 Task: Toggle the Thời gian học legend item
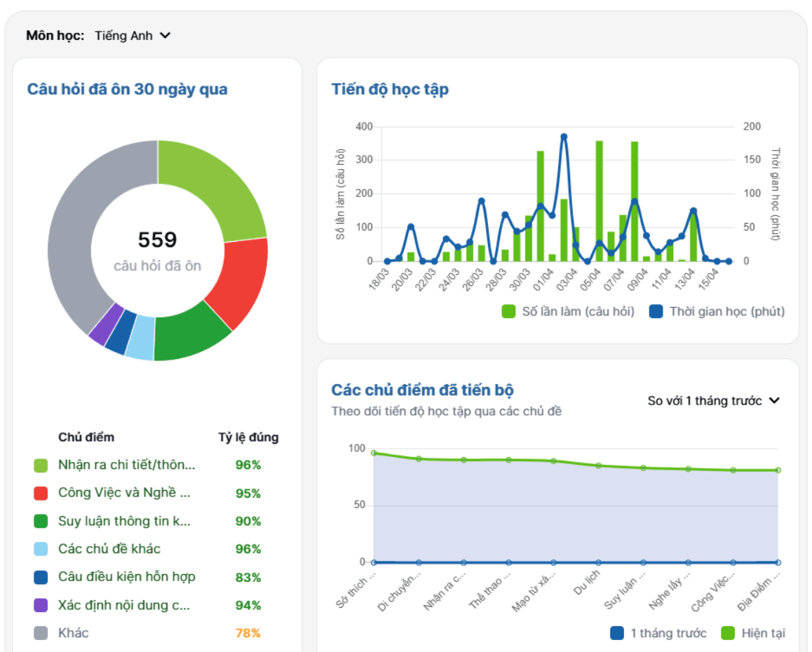tap(717, 311)
